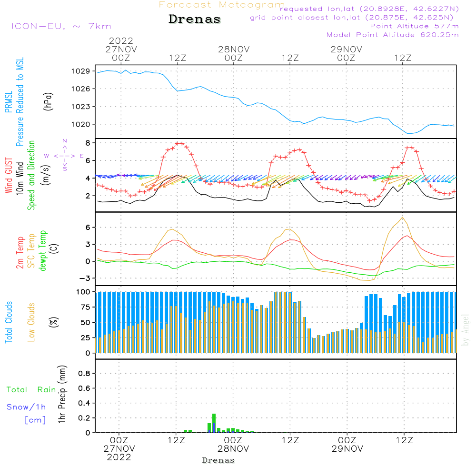Click the "Pressure Reduced to MSL" label
The width and height of the screenshot is (476, 476).
20,102
